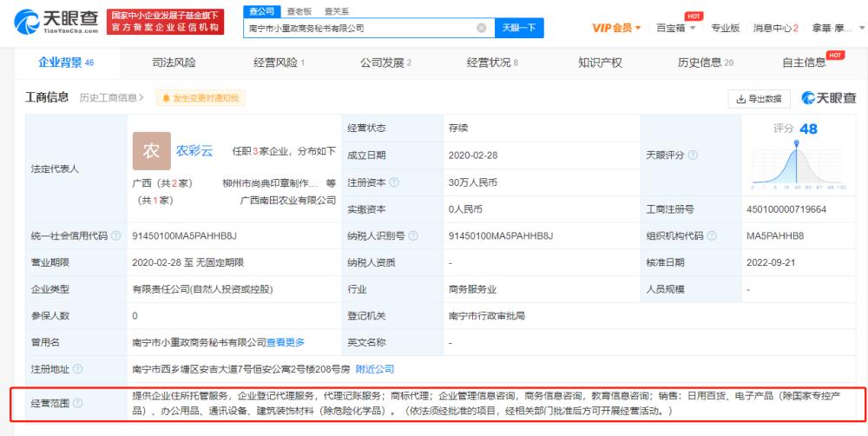Select the 查关系 search tab

[337, 11]
